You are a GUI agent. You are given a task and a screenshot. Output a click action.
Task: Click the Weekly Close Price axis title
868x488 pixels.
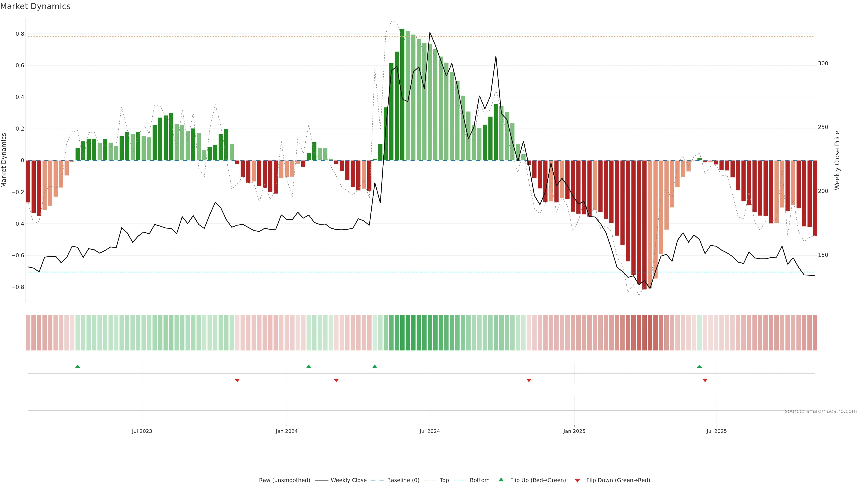pos(837,160)
